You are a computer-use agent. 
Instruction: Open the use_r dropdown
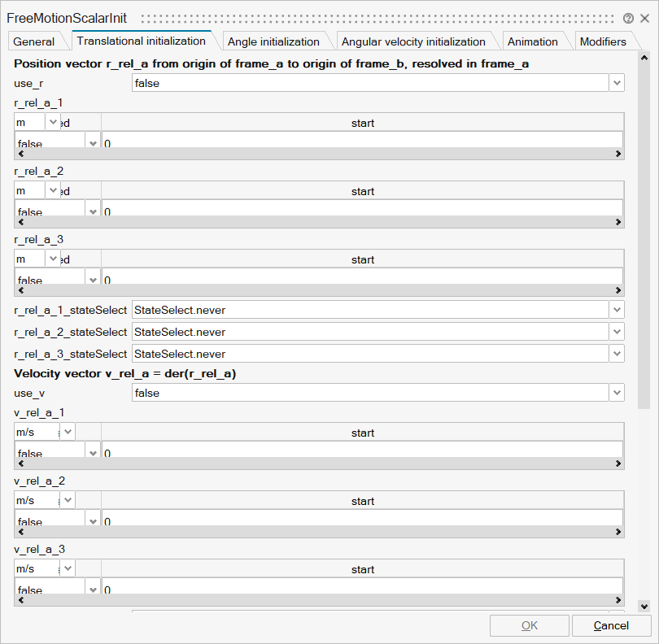tap(616, 82)
